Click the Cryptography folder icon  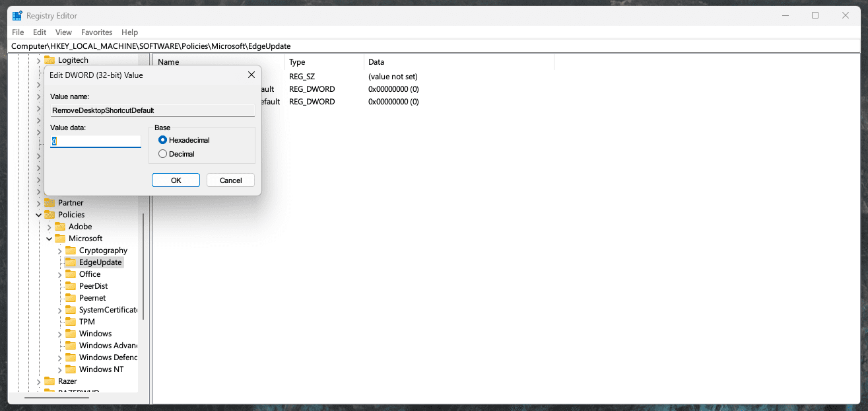click(x=71, y=250)
